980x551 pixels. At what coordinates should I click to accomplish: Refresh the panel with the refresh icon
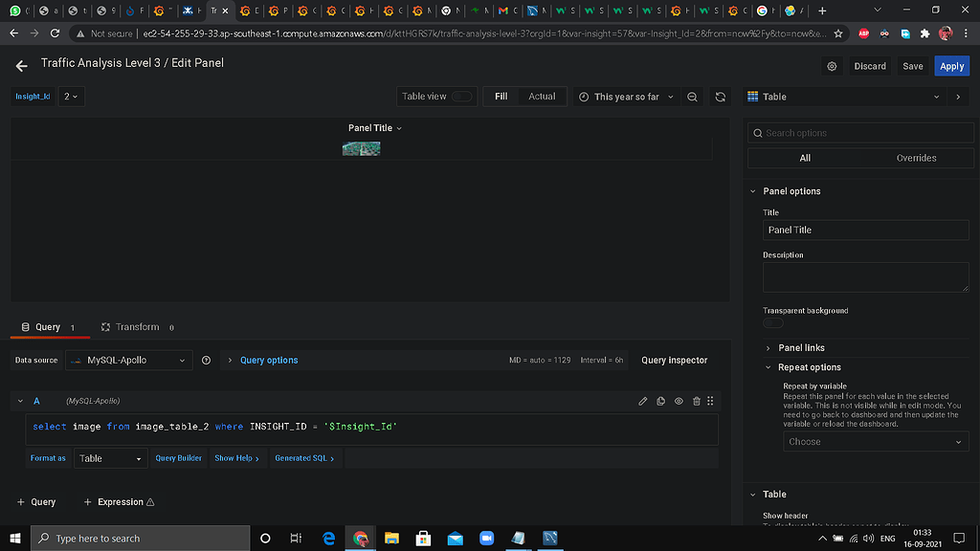pos(718,96)
